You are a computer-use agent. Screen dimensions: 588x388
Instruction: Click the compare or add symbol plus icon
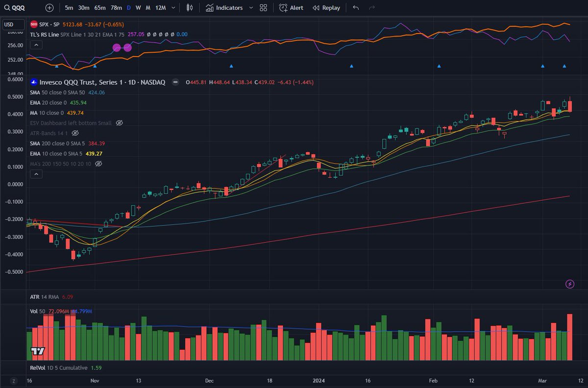click(x=49, y=8)
